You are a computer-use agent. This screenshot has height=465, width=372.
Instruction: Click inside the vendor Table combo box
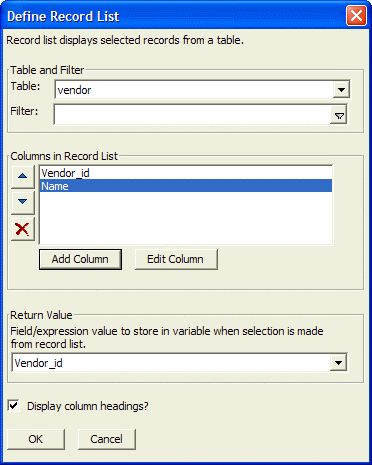point(194,90)
